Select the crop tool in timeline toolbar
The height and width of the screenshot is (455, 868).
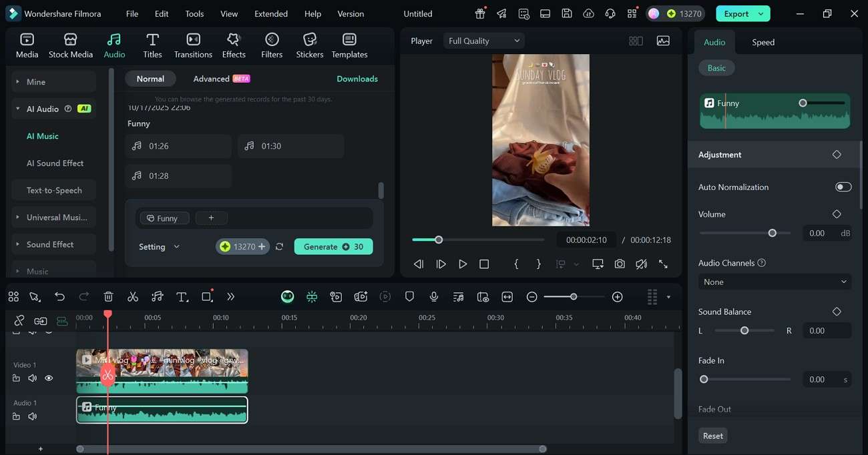click(x=207, y=297)
